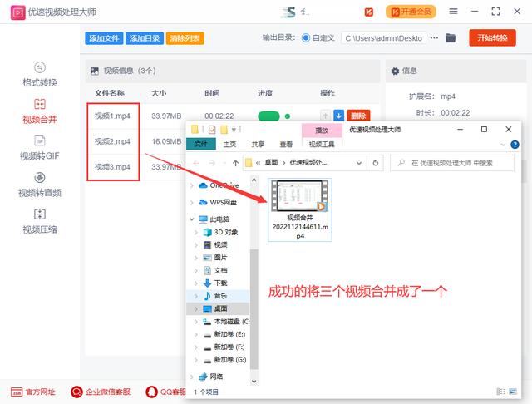
Task: Expand the Explorer ribbon chevron
Action: point(503,145)
